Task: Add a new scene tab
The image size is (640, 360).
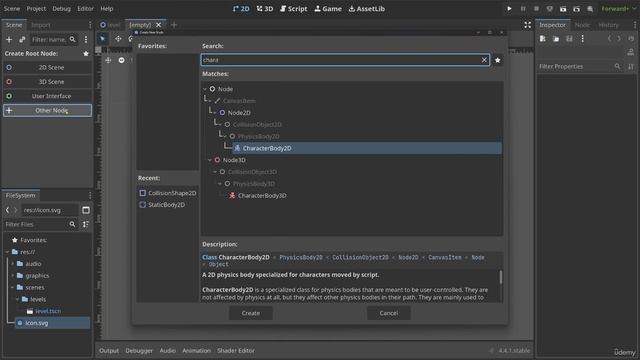Action: tap(174, 25)
